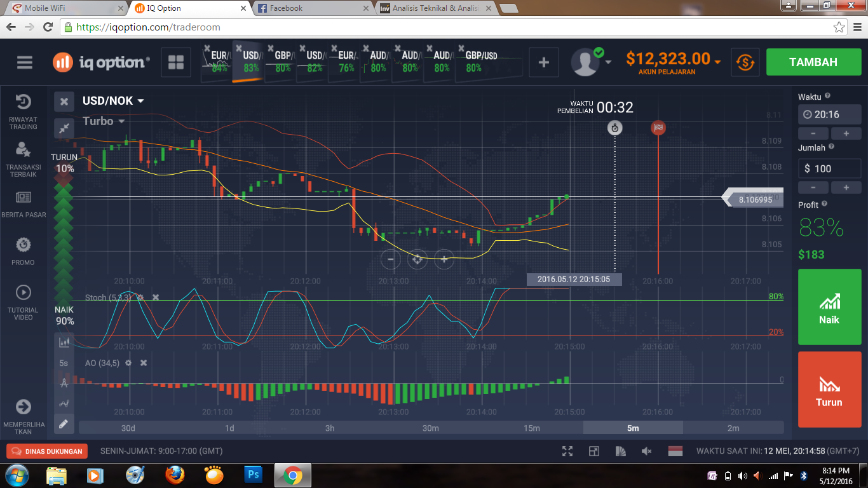Toggle platform sound mute icon
This screenshot has width=868, height=488.
[647, 451]
